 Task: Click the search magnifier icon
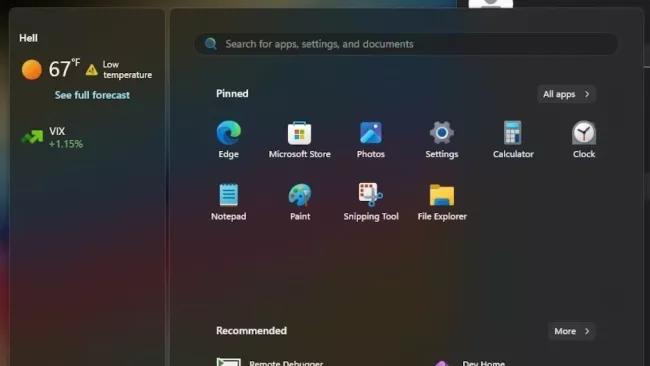tap(211, 44)
